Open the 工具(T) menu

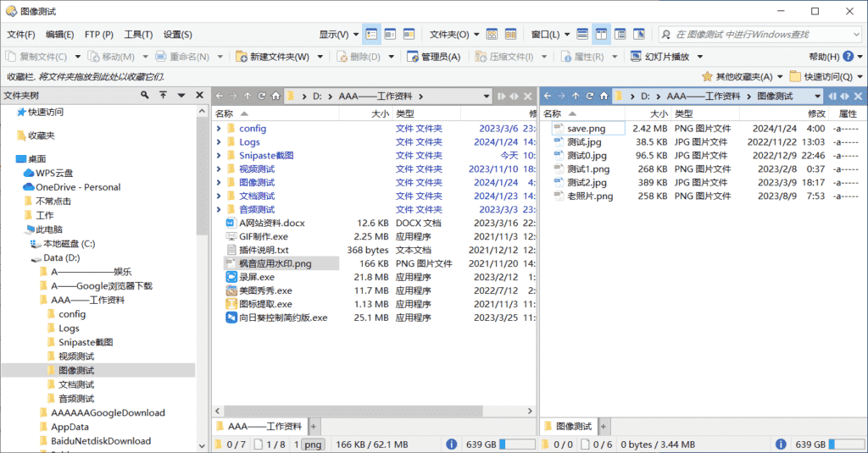138,35
